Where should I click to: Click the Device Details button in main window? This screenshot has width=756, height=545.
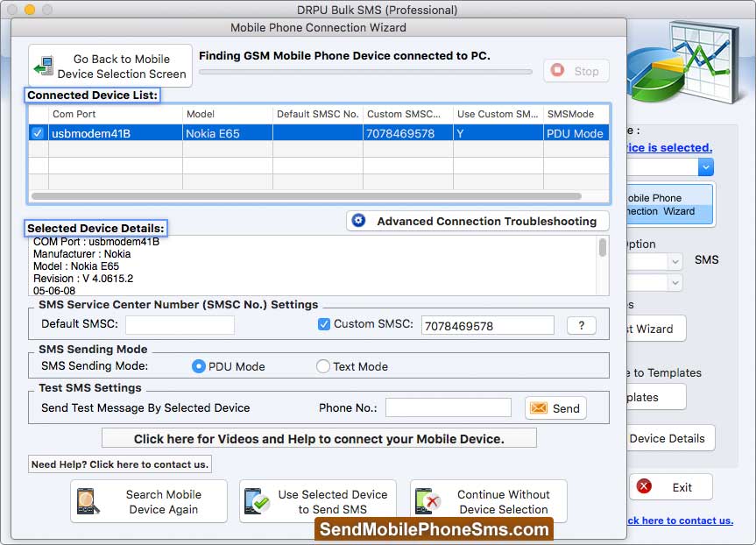point(671,438)
